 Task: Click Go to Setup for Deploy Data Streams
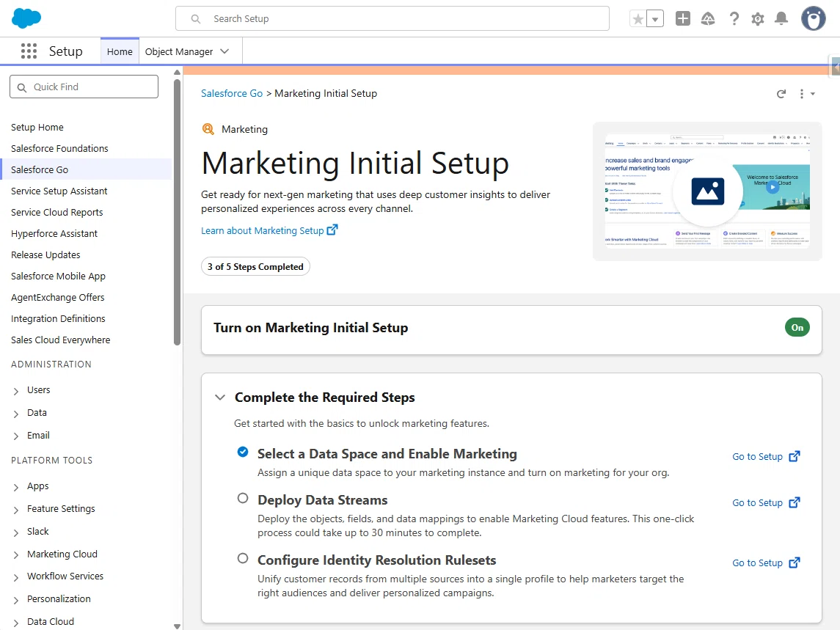pyautogui.click(x=757, y=502)
